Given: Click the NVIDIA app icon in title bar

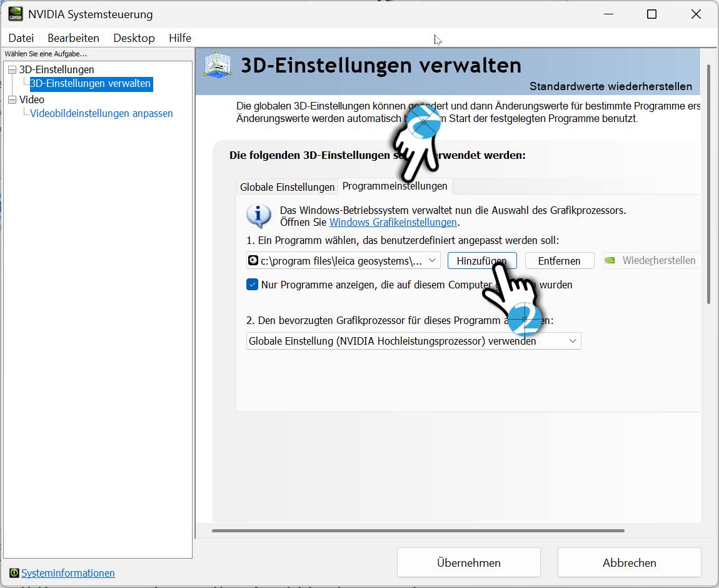Looking at the screenshot, I should coord(16,14).
